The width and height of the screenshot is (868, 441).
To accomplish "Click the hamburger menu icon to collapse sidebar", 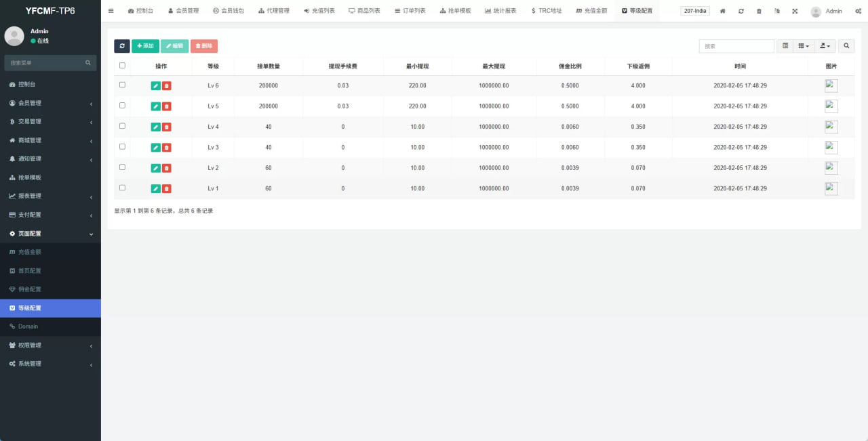I will (x=111, y=11).
